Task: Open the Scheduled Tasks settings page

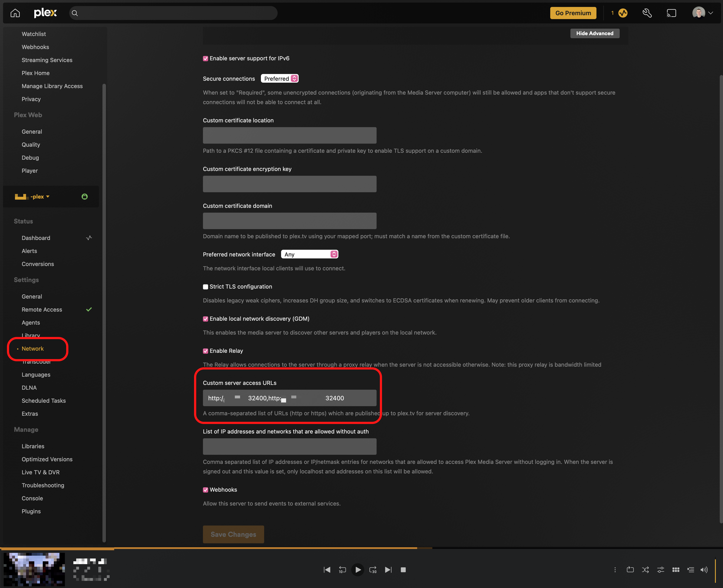Action: coord(44,401)
